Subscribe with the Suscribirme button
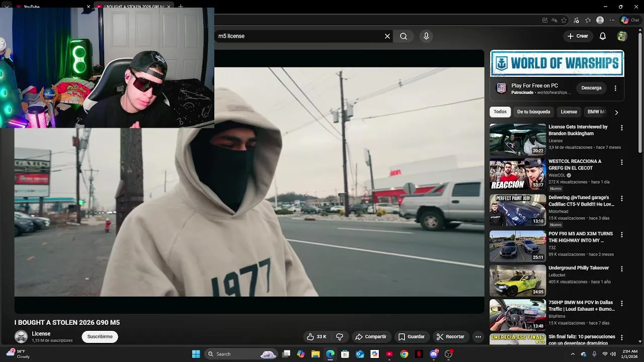This screenshot has height=362, width=644. pyautogui.click(x=100, y=337)
